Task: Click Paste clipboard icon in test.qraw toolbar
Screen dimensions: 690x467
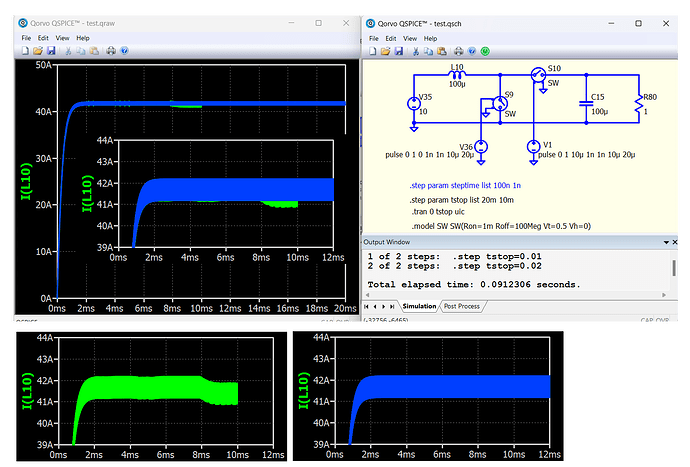Action: pyautogui.click(x=94, y=51)
